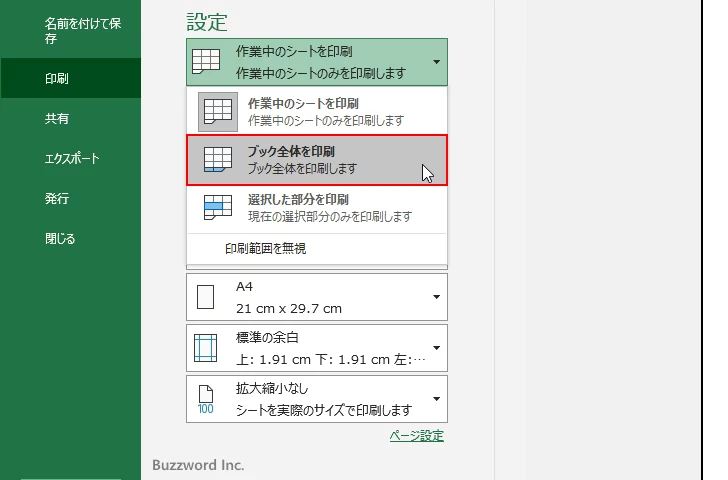Choose ブック全体を印刷 option

point(317,160)
